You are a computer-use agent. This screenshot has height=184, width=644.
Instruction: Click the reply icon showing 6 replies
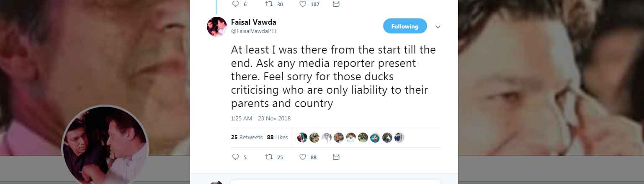235,4
